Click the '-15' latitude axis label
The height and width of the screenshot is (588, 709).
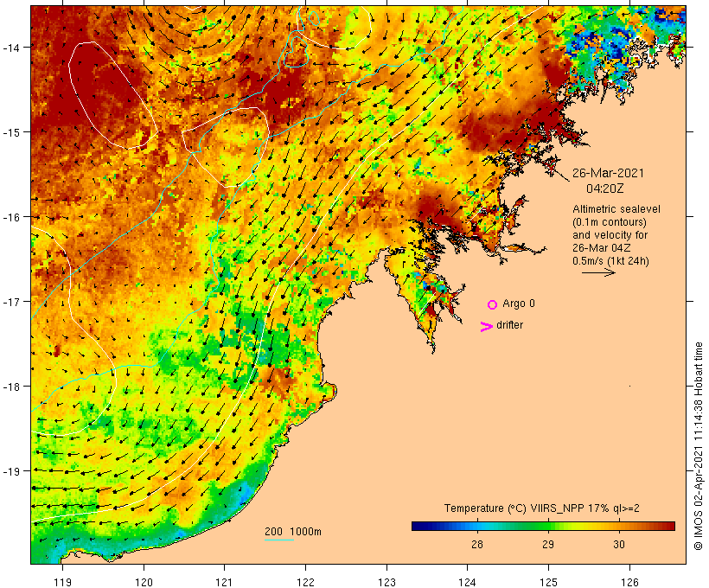coord(10,132)
